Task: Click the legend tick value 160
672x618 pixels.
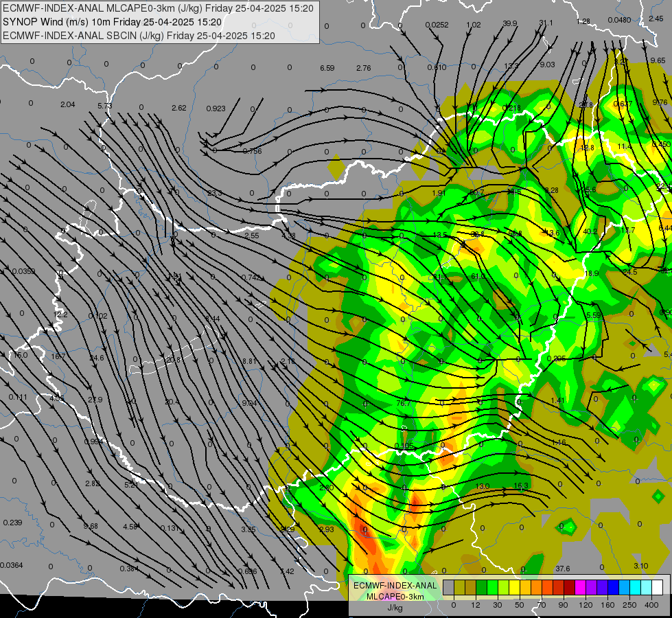Action: 607,605
